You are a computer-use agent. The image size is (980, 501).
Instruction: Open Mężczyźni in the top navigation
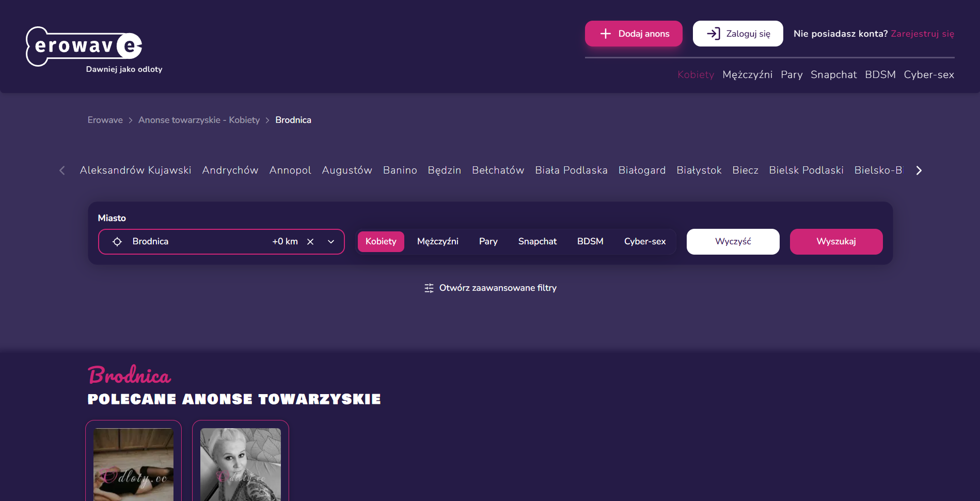(748, 75)
